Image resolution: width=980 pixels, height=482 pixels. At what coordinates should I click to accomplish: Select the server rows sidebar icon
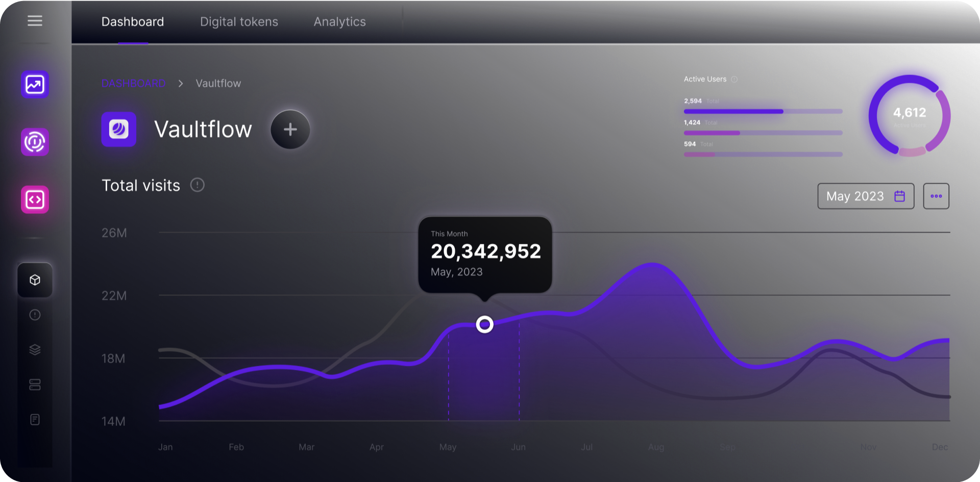(34, 384)
